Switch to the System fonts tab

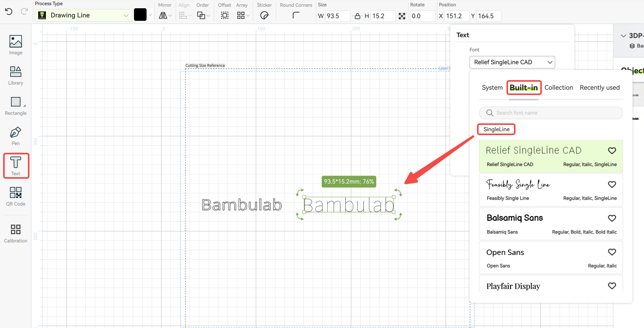pos(492,88)
